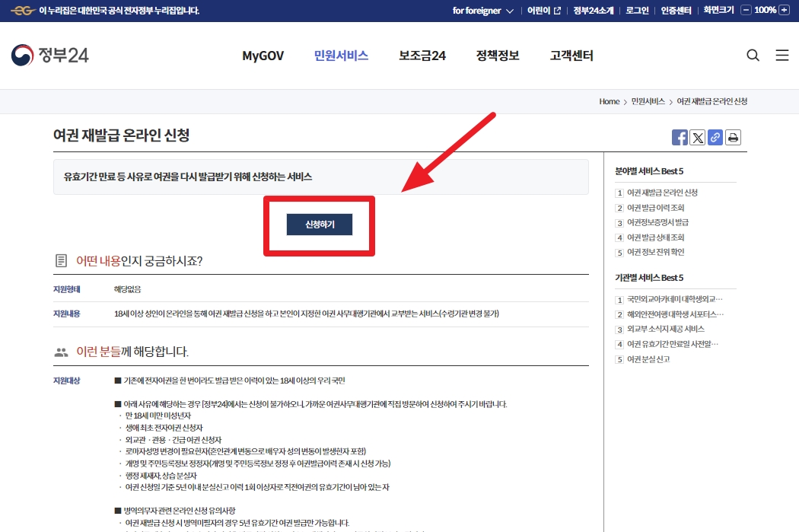
Task: Open 여권 유효기간 만료일 사전알림 link
Action: pos(673,345)
